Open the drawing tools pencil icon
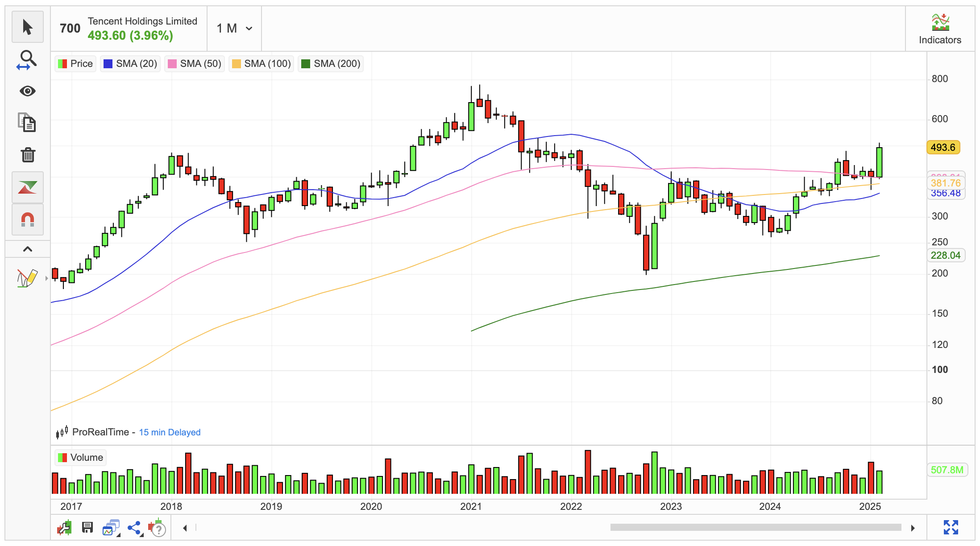This screenshot has width=980, height=546. point(27,278)
